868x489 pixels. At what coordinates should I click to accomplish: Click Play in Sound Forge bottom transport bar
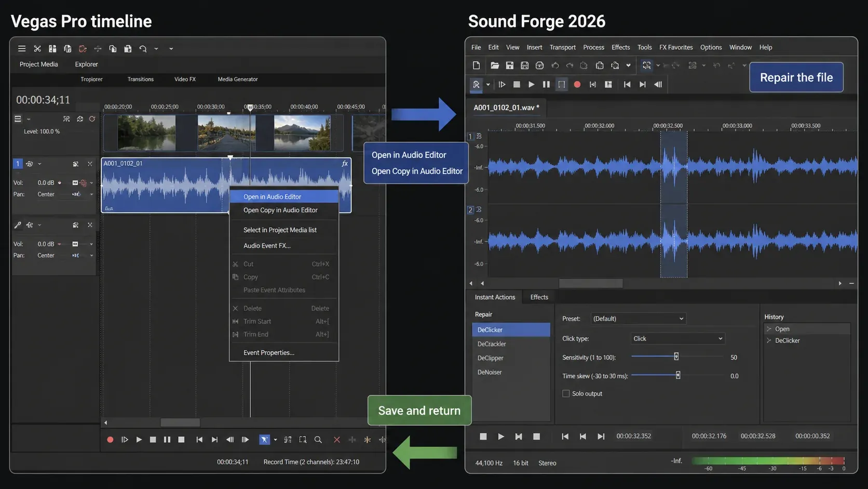pos(501,437)
